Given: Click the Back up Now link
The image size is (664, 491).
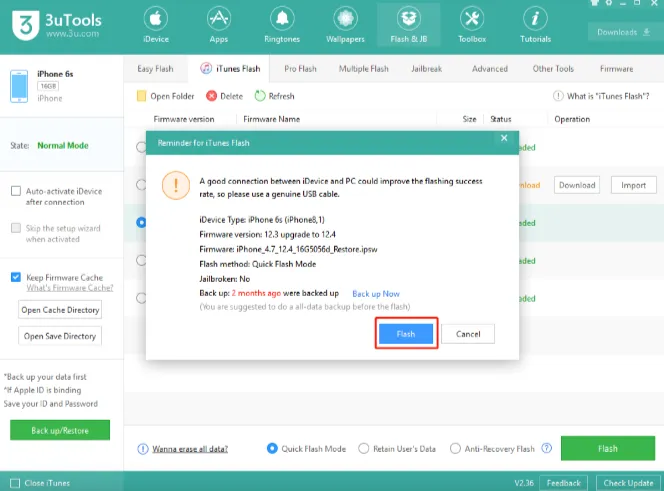Looking at the screenshot, I should pos(375,293).
